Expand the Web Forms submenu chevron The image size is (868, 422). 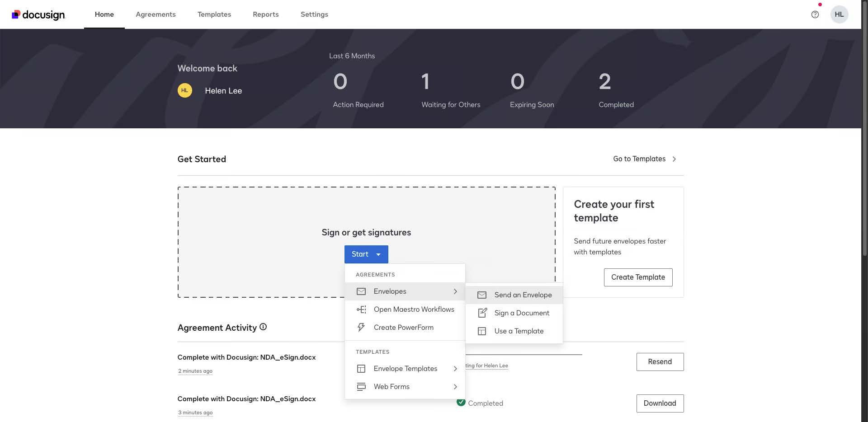[455, 387]
